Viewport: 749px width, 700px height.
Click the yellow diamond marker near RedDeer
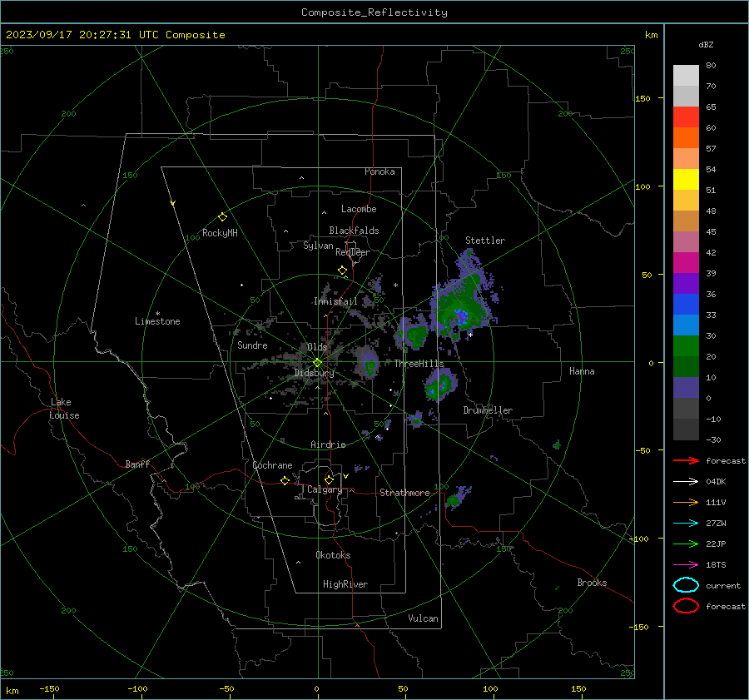pyautogui.click(x=342, y=271)
